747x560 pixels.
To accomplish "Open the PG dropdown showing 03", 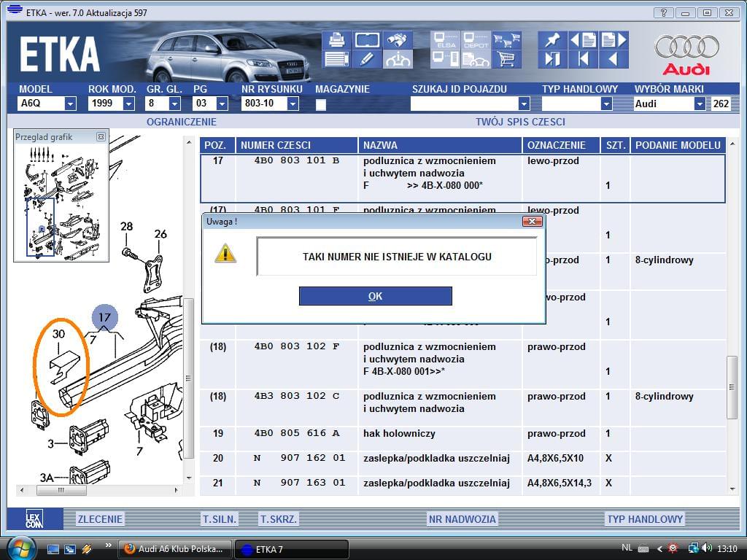I will tap(222, 104).
